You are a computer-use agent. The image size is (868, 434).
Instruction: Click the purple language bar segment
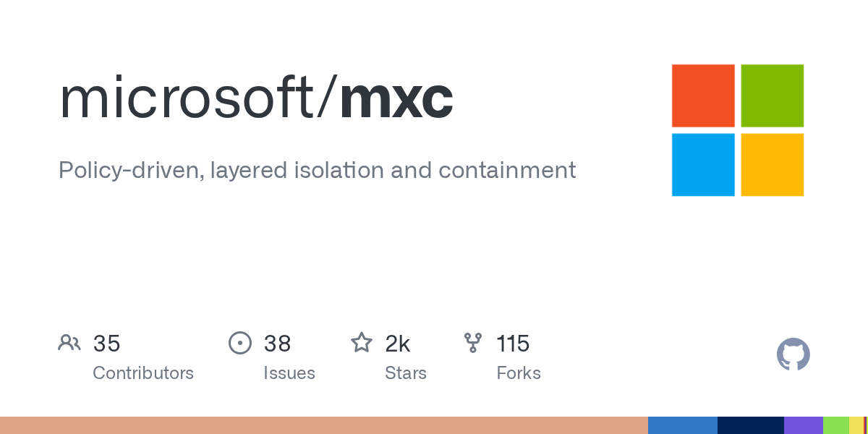click(804, 425)
